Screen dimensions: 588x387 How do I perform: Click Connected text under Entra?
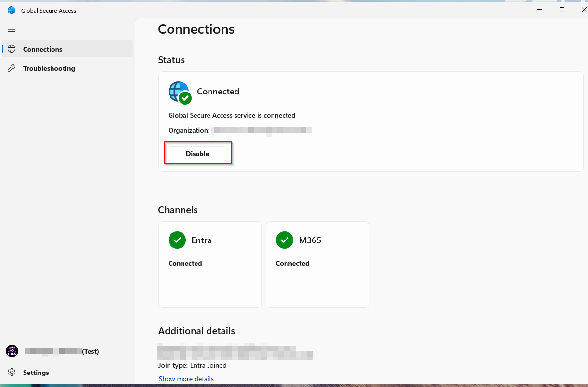point(185,263)
